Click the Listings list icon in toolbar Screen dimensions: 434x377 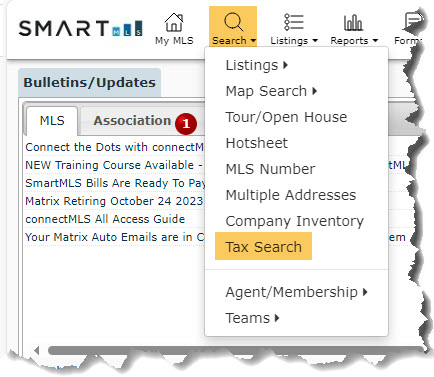click(293, 22)
